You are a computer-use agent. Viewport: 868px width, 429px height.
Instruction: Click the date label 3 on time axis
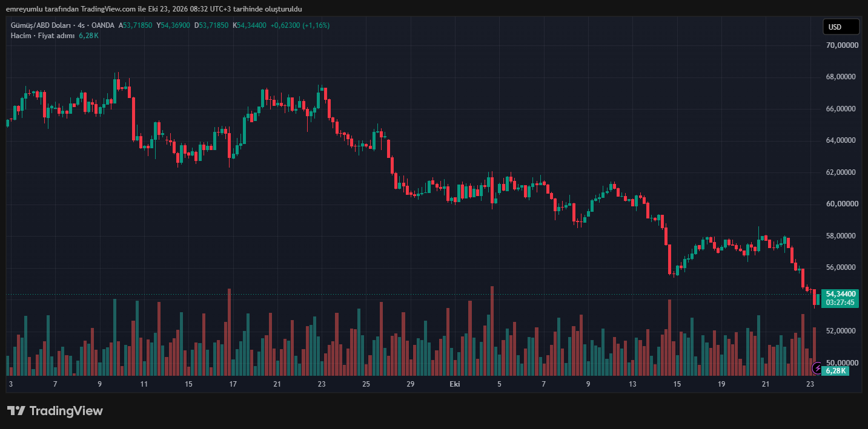[x=11, y=384]
